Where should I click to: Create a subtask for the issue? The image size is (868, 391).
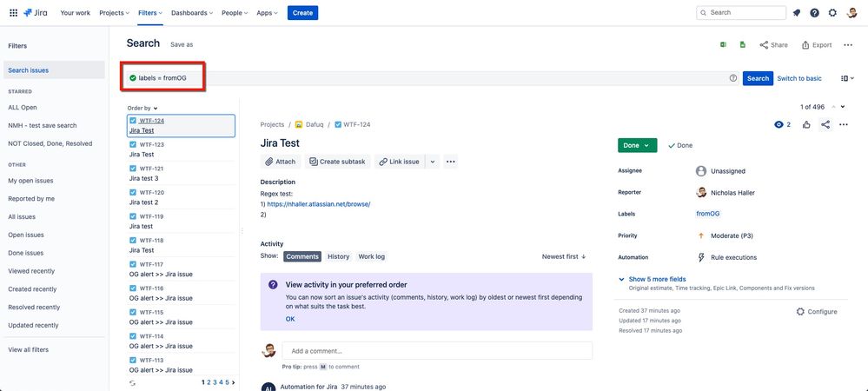[x=337, y=162]
